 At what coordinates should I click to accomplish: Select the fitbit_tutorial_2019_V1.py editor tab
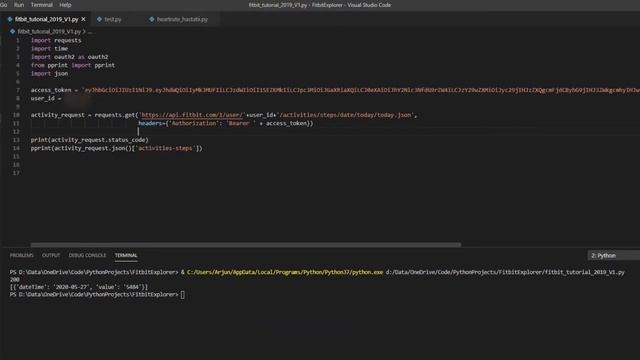click(x=46, y=19)
